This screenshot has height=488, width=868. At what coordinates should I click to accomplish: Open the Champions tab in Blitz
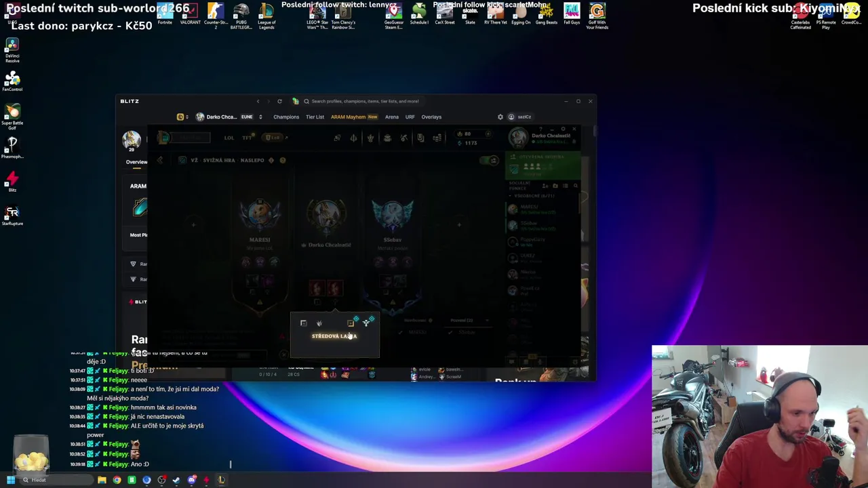point(286,117)
